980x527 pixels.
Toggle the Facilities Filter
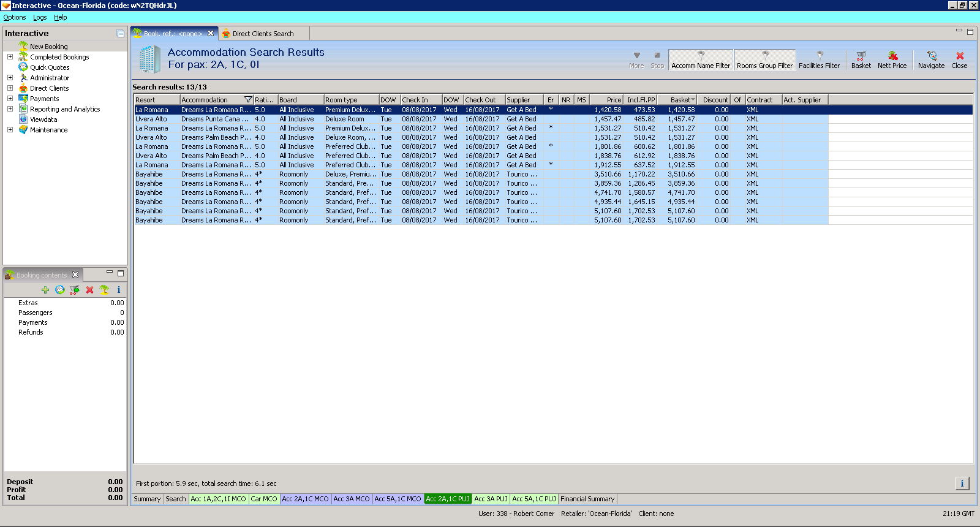[x=819, y=60]
